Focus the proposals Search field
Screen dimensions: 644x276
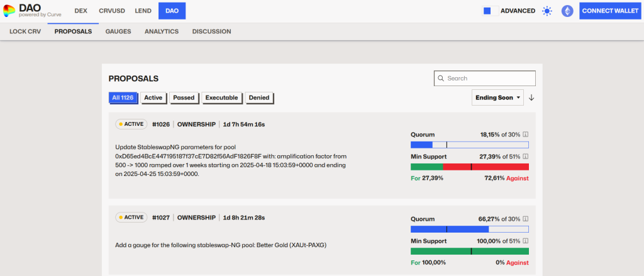[x=485, y=78]
